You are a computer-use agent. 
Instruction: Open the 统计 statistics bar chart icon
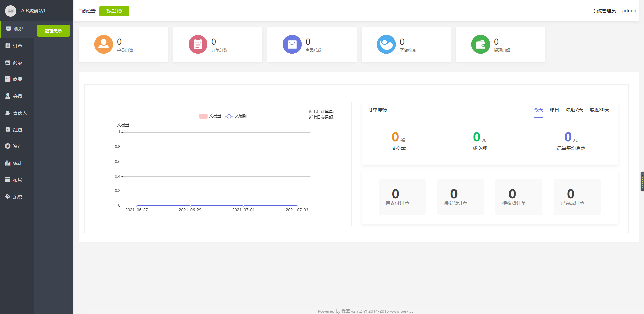(x=8, y=163)
